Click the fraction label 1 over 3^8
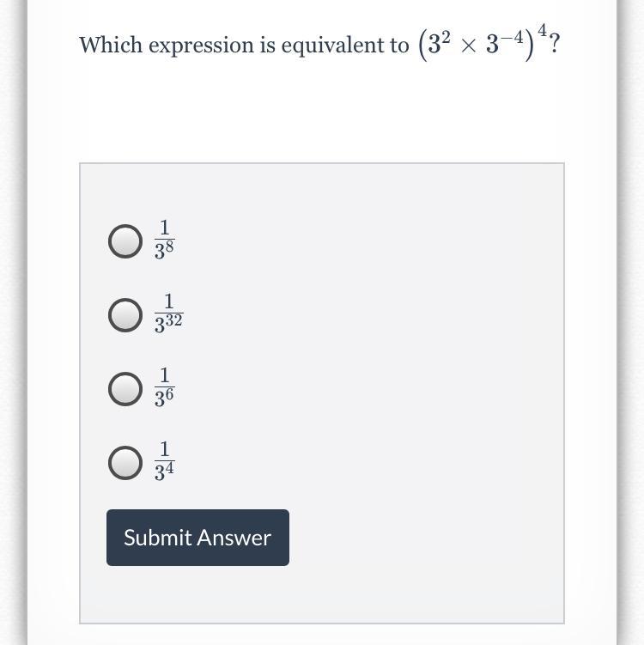The height and width of the screenshot is (645, 644). pos(165,240)
